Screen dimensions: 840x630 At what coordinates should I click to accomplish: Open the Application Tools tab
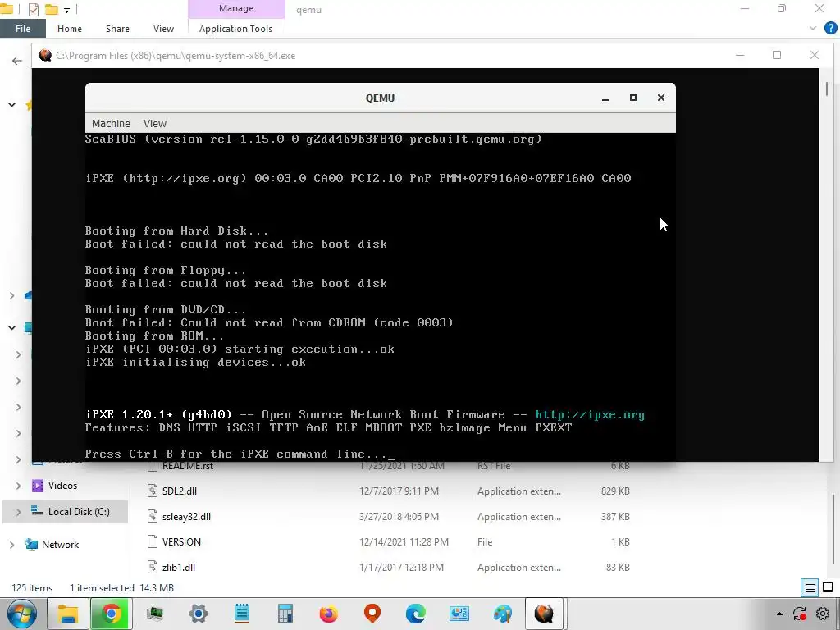(x=235, y=29)
